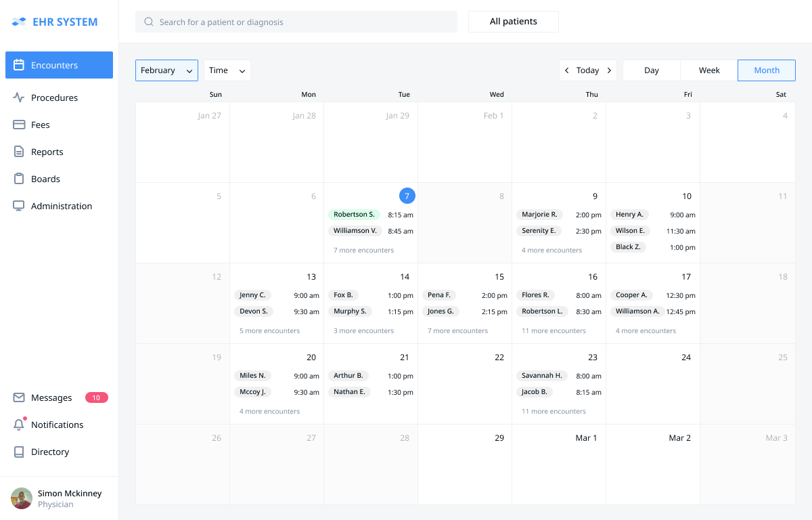812x520 pixels.
Task: Click the Directory book icon
Action: [x=19, y=452]
